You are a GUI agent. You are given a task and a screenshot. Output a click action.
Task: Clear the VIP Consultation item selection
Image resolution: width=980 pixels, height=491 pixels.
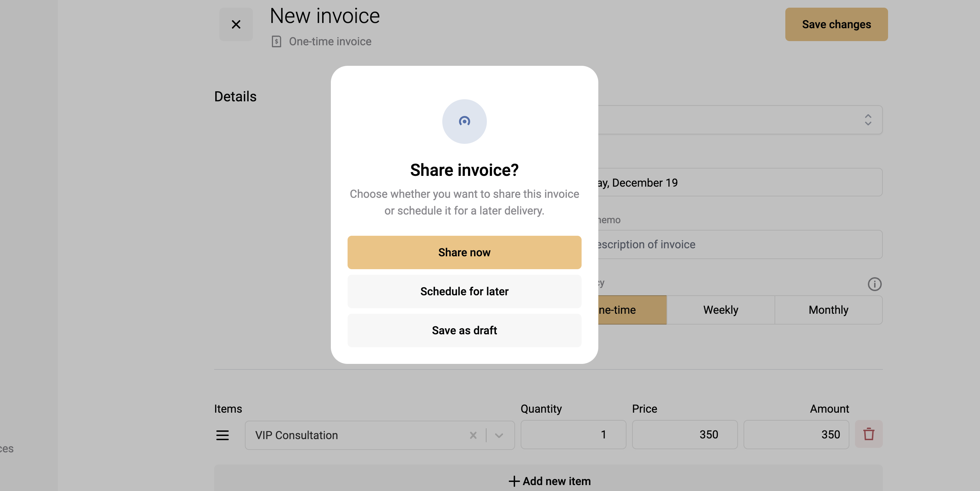pyautogui.click(x=473, y=435)
